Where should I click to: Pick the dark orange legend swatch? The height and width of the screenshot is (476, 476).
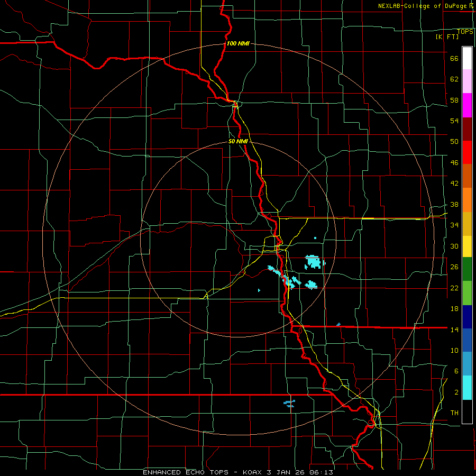467,176
